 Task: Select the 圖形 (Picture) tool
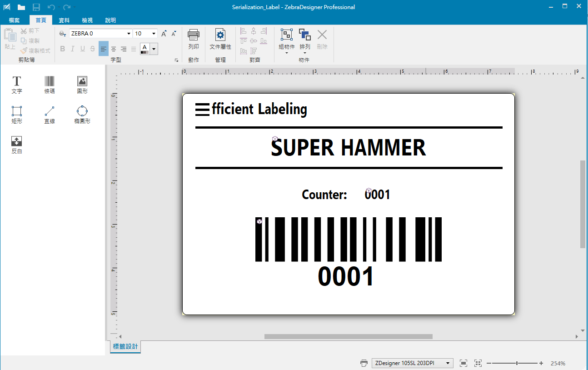coord(82,85)
